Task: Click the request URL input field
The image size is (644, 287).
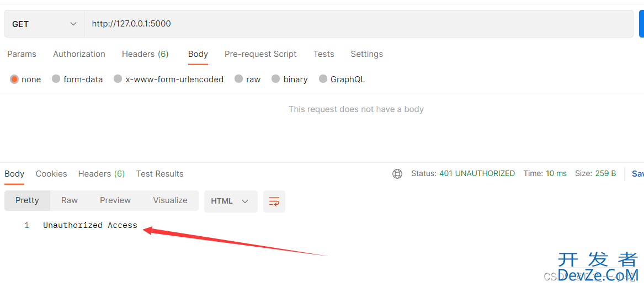Action: 359,24
